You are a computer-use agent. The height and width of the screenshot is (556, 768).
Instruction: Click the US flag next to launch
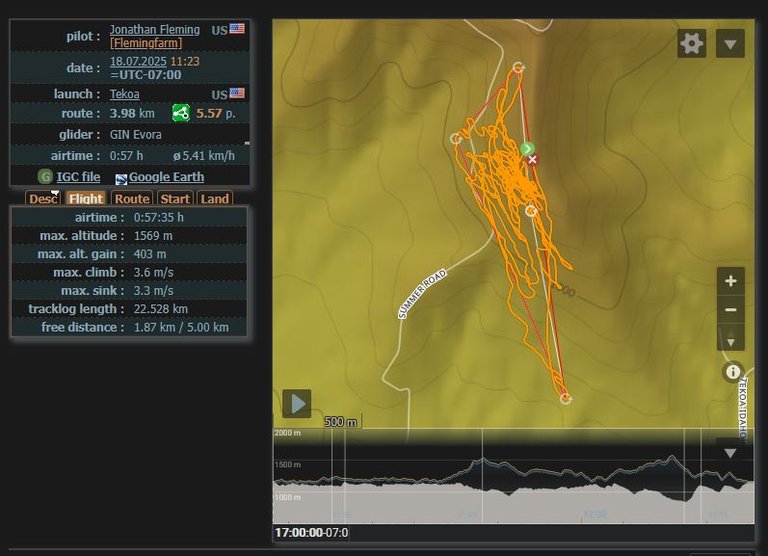pos(237,93)
